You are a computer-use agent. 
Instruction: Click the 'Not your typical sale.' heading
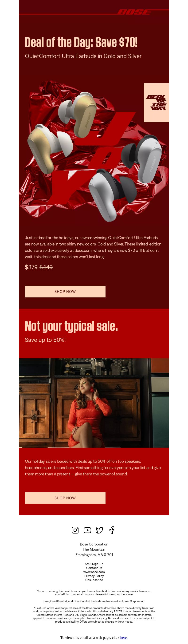[x=71, y=326]
